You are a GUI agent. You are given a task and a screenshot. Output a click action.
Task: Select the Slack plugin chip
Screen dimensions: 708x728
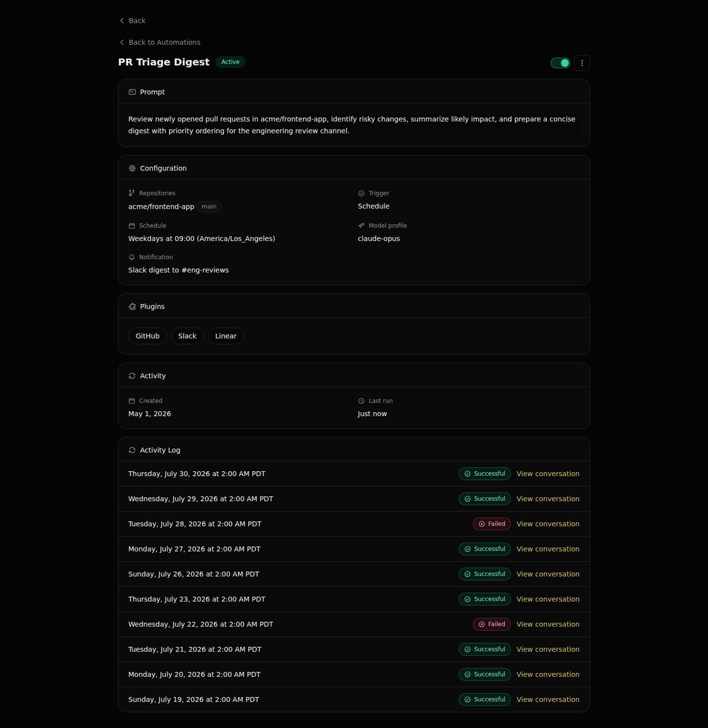[x=187, y=336]
